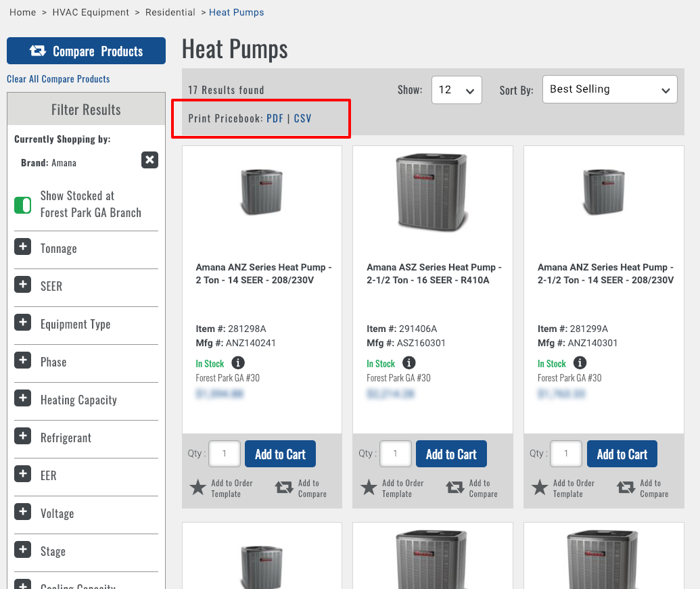Click quantity field for item 281299A
This screenshot has width=700, height=589.
click(x=566, y=454)
